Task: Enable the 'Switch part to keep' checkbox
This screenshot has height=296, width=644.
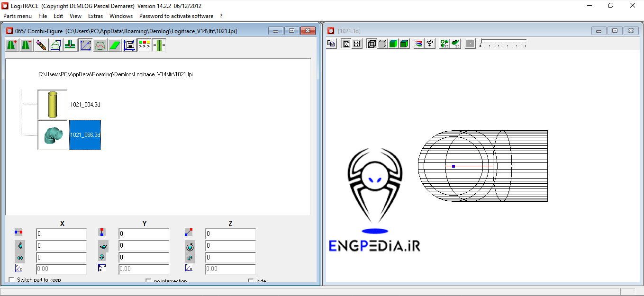Action: point(12,280)
